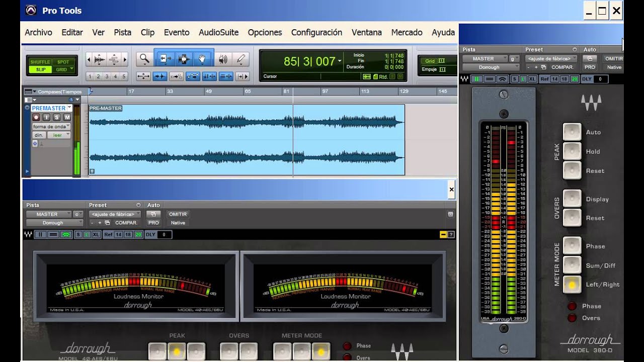Open the Ventana menu
The image size is (644, 362).
(366, 32)
